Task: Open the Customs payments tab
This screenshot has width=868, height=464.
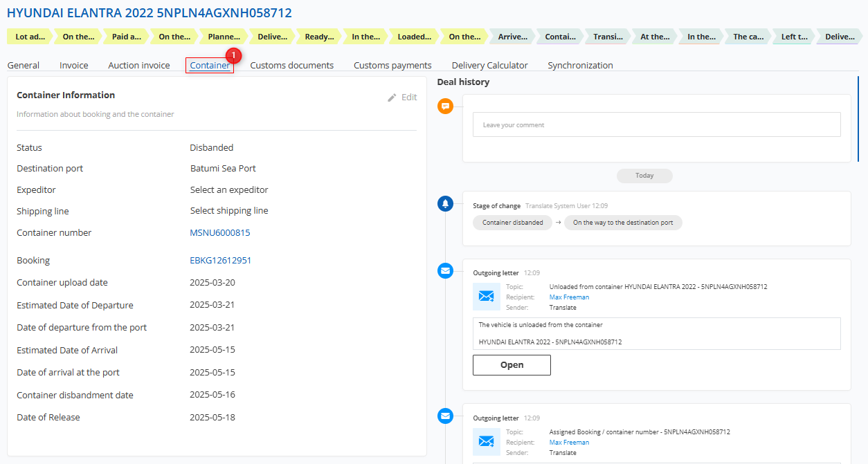Action: pyautogui.click(x=392, y=65)
